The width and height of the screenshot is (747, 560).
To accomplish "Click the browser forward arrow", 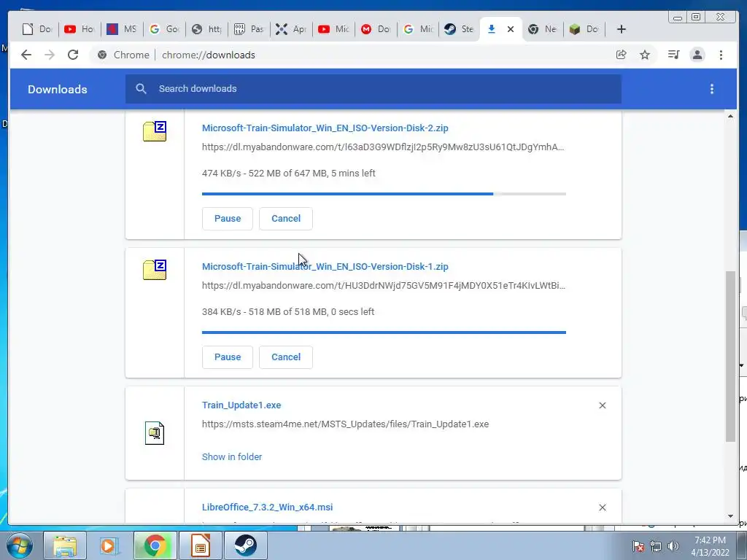I will coord(50,55).
